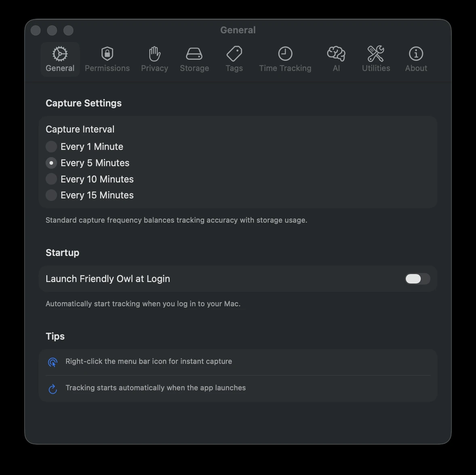Toggle Launch Friendly Owl at Login switch
This screenshot has width=476, height=475.
[417, 279]
